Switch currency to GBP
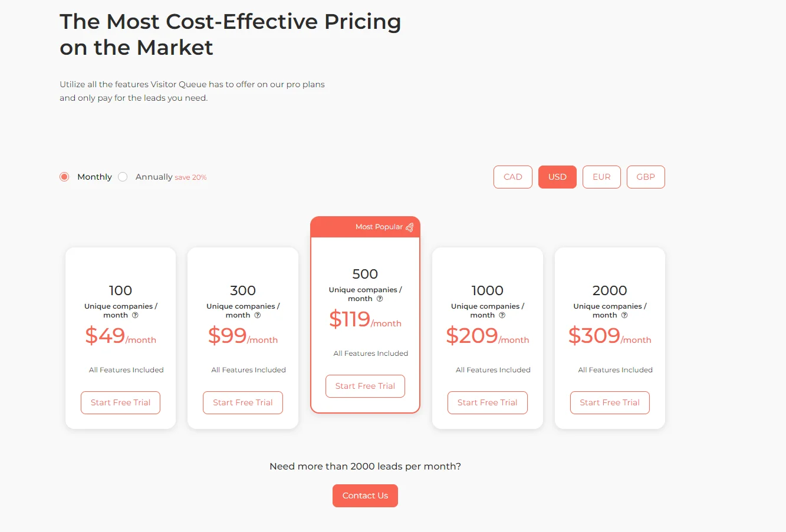The image size is (786, 532). click(646, 177)
